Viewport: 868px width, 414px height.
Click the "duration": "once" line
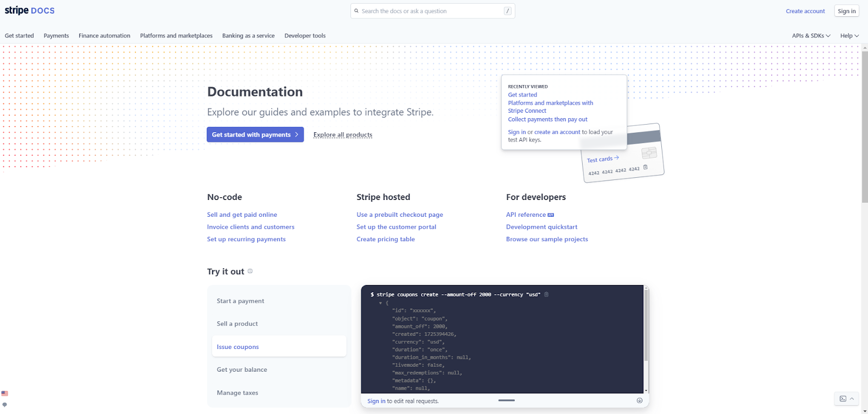[x=420, y=350]
